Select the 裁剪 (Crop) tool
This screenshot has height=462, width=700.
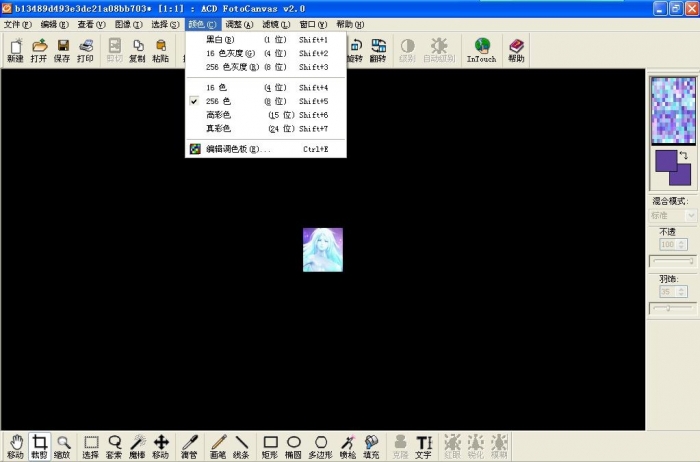[x=39, y=446]
